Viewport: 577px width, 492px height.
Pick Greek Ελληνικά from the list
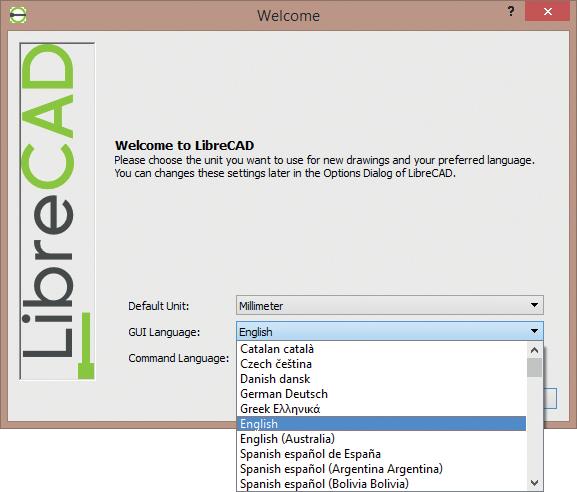382,409
